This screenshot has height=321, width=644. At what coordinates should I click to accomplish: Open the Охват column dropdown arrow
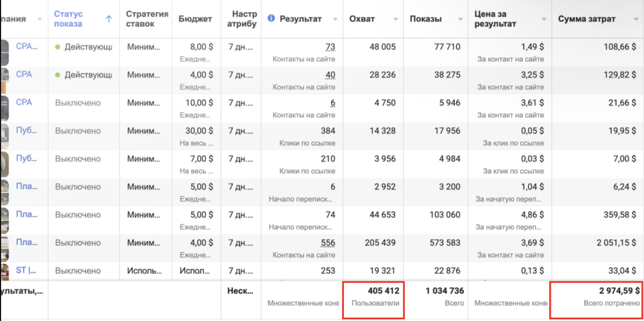(396, 19)
